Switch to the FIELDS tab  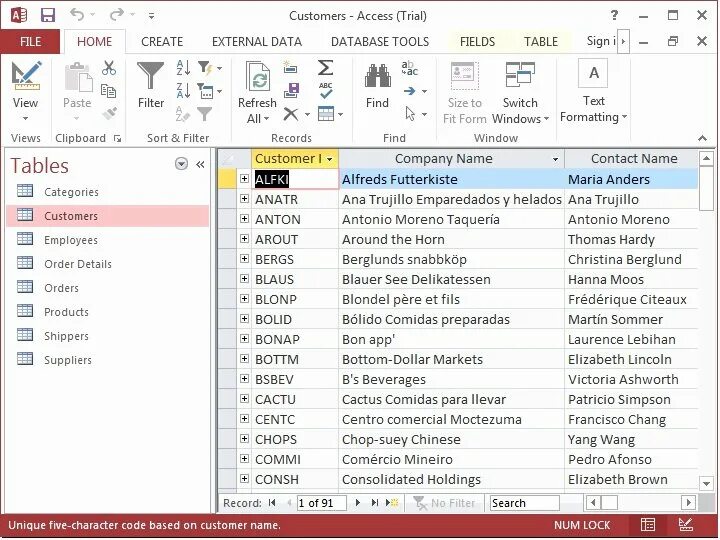click(477, 41)
